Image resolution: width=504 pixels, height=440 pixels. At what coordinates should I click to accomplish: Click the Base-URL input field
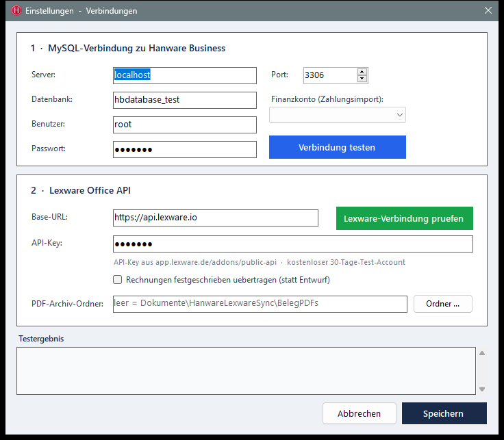(x=215, y=218)
